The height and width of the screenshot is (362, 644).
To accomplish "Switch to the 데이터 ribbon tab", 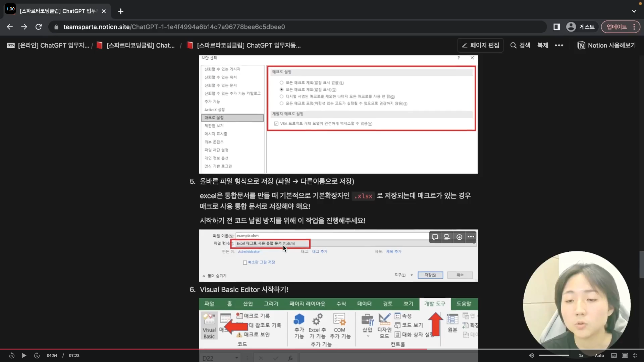I will tap(364, 304).
